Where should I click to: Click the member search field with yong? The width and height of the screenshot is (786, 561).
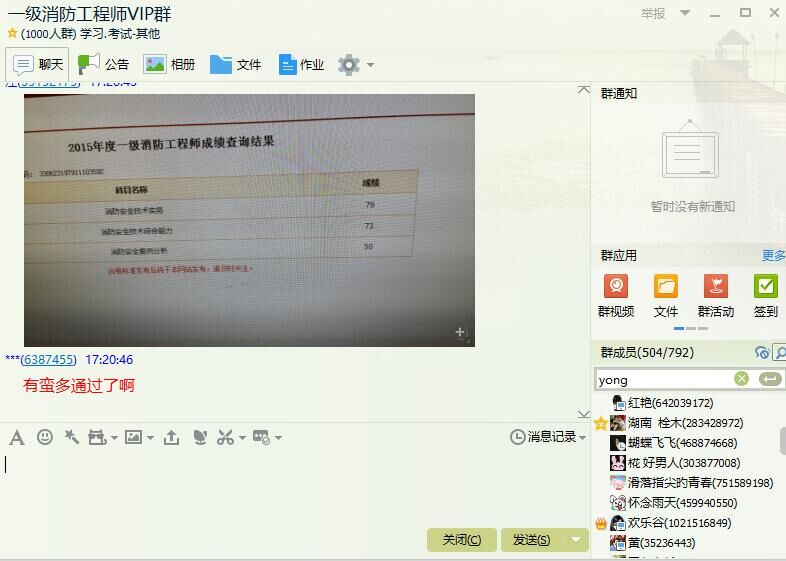pos(664,380)
